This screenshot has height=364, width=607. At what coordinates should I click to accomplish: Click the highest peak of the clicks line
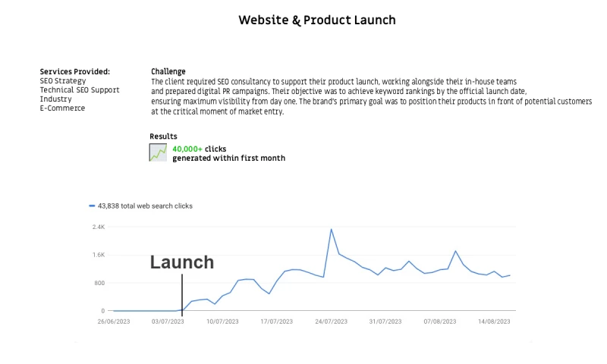coord(331,229)
